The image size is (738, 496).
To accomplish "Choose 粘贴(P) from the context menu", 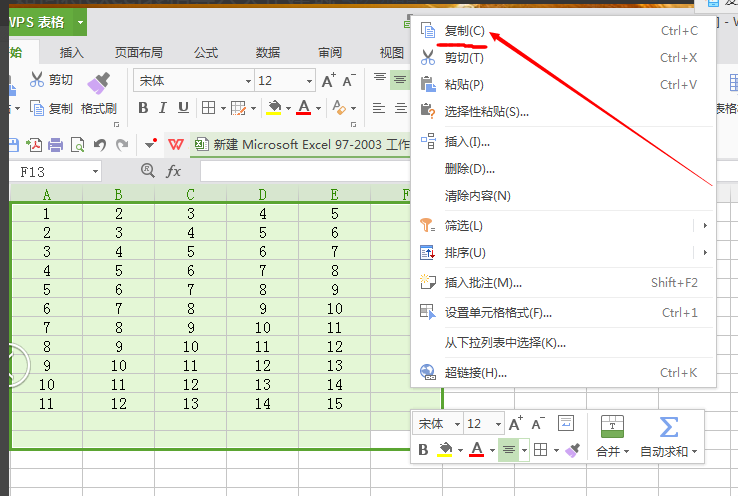I will click(564, 85).
